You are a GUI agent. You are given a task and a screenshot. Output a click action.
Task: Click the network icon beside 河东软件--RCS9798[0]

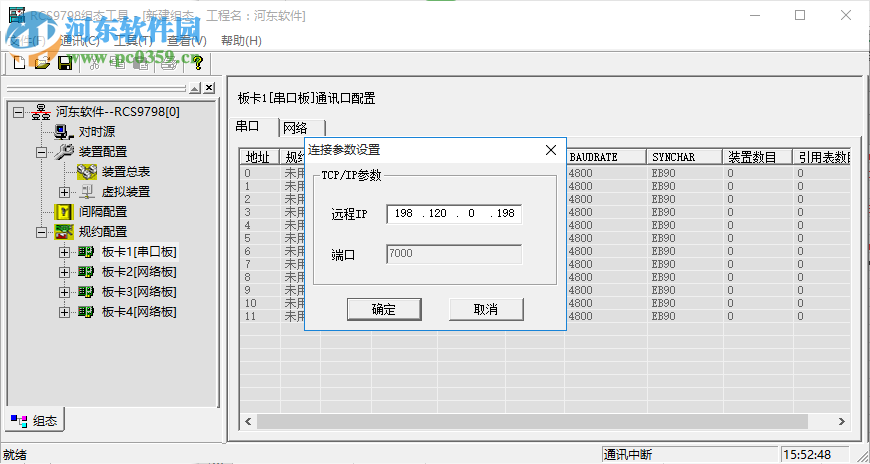41,112
